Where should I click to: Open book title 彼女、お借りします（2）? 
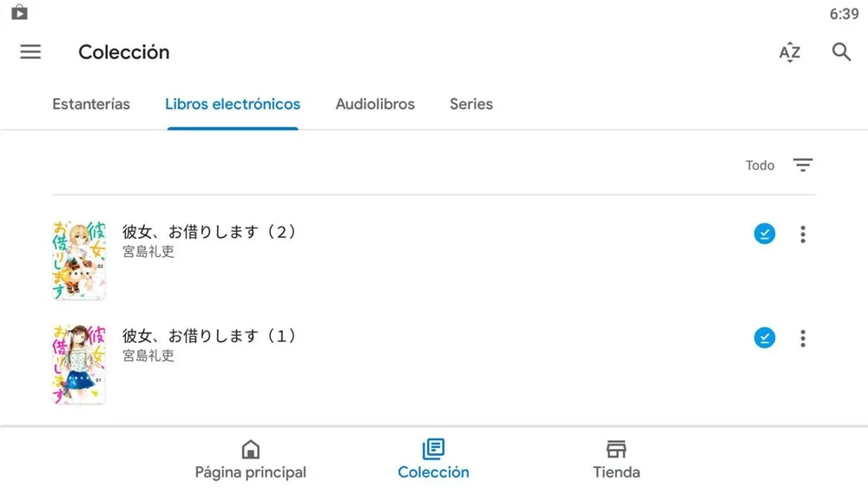[209, 232]
